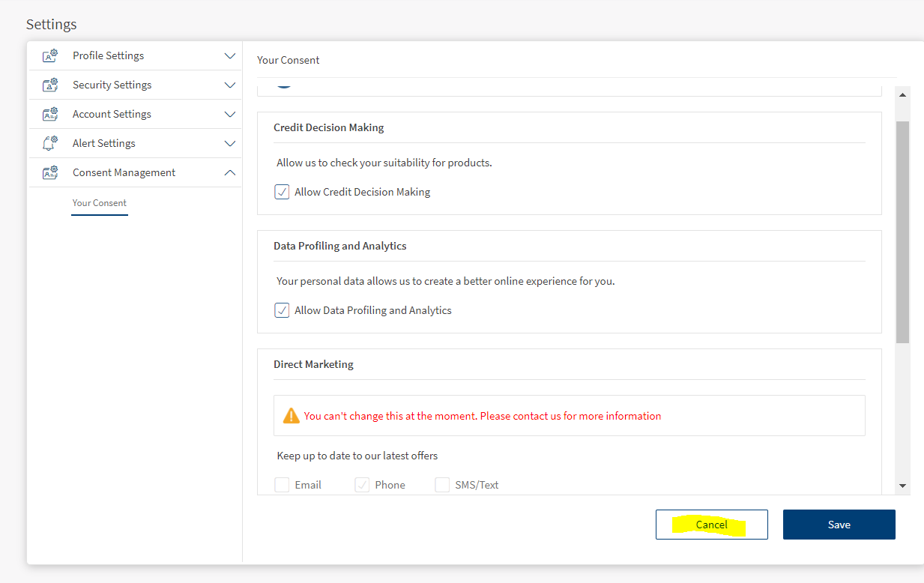
Task: Expand Profile Settings chevron
Action: pos(230,56)
